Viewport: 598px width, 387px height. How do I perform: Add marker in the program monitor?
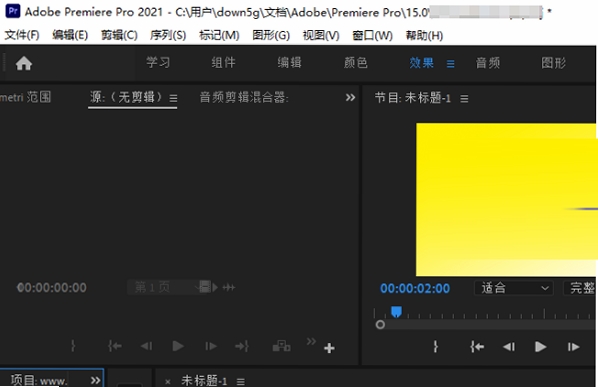click(x=436, y=347)
